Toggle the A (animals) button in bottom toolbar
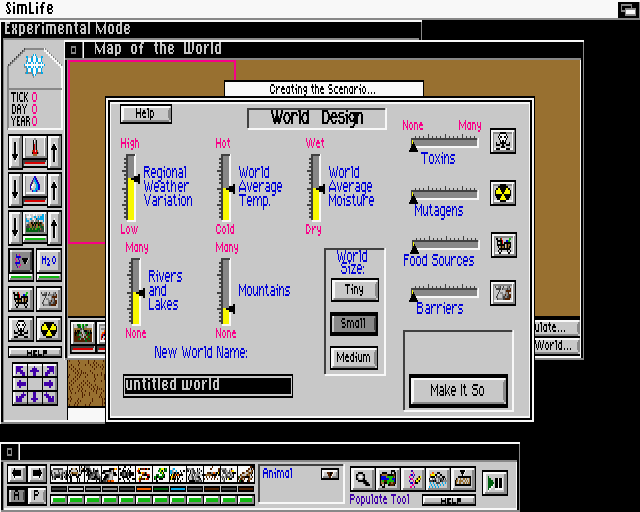 (17, 495)
